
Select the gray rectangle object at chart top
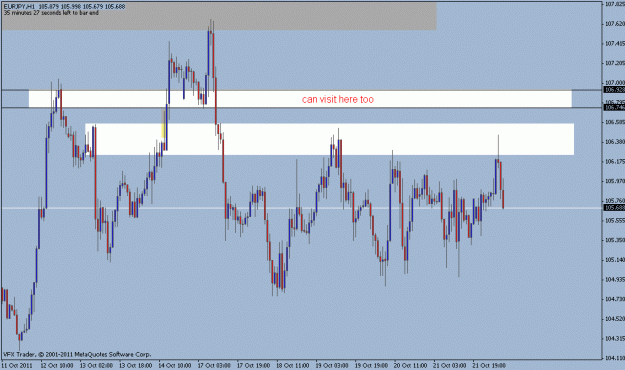(219, 16)
